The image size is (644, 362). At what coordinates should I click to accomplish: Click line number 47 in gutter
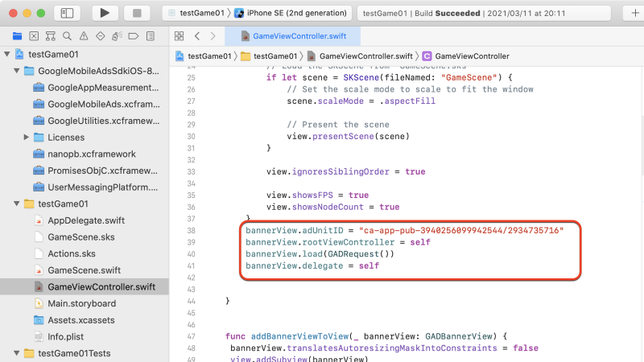click(192, 336)
